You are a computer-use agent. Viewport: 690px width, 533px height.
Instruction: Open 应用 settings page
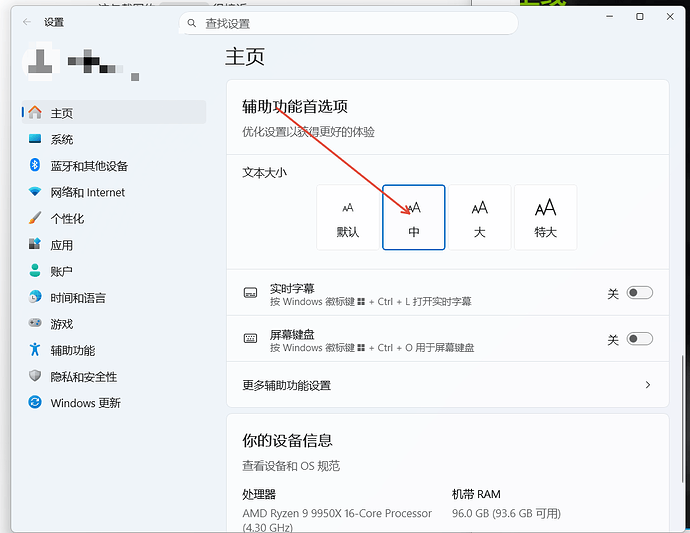click(114, 245)
